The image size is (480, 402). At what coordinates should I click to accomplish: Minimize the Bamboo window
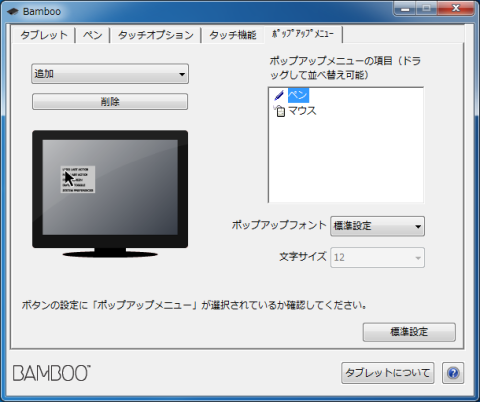point(405,8)
